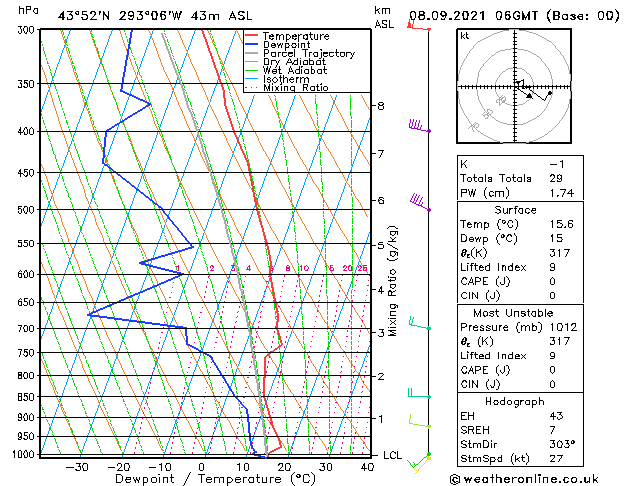Click the 'Dewpoint / Temperature (°C)' axis title
629x486 pixels.
pos(215,479)
